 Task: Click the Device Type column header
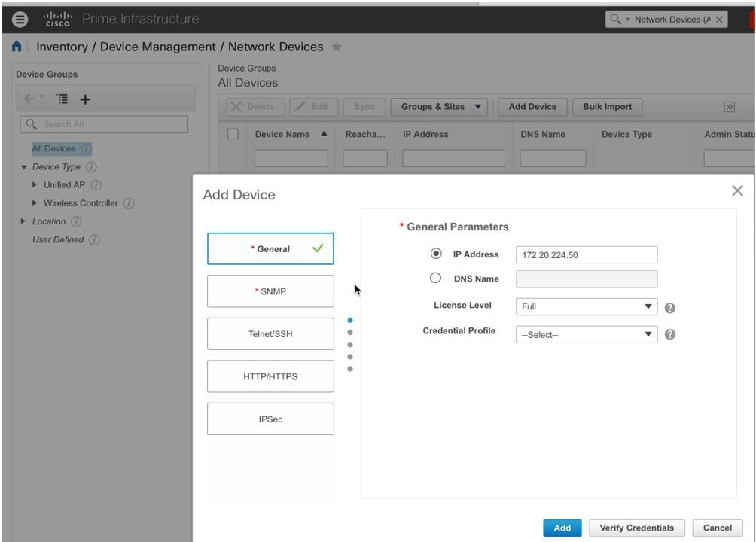point(626,135)
